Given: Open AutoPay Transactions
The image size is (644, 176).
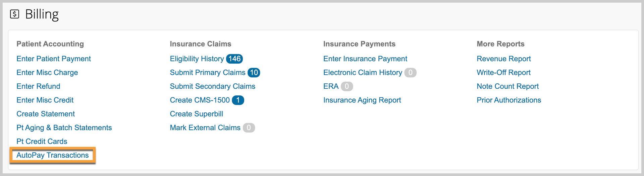Looking at the screenshot, I should [53, 155].
